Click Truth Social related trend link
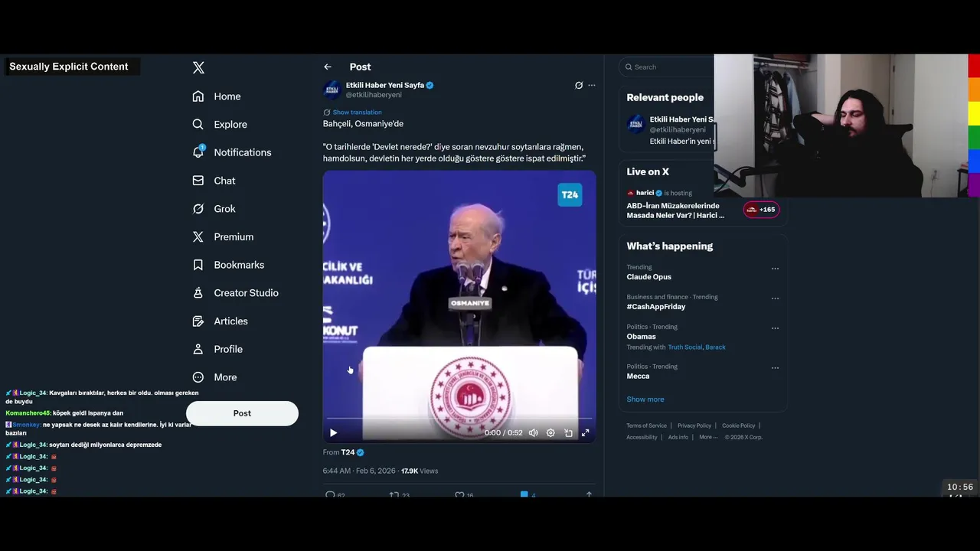 click(684, 347)
